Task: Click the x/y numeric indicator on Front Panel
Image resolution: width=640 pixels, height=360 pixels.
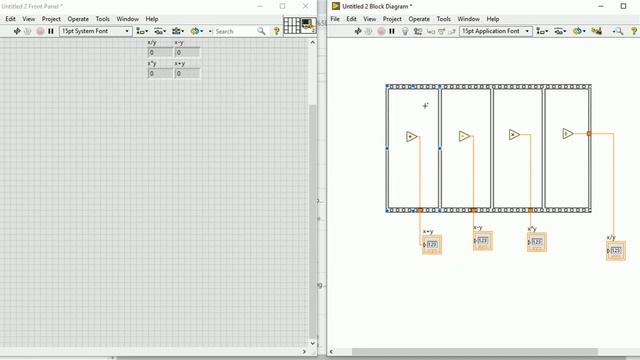Action: [x=160, y=52]
